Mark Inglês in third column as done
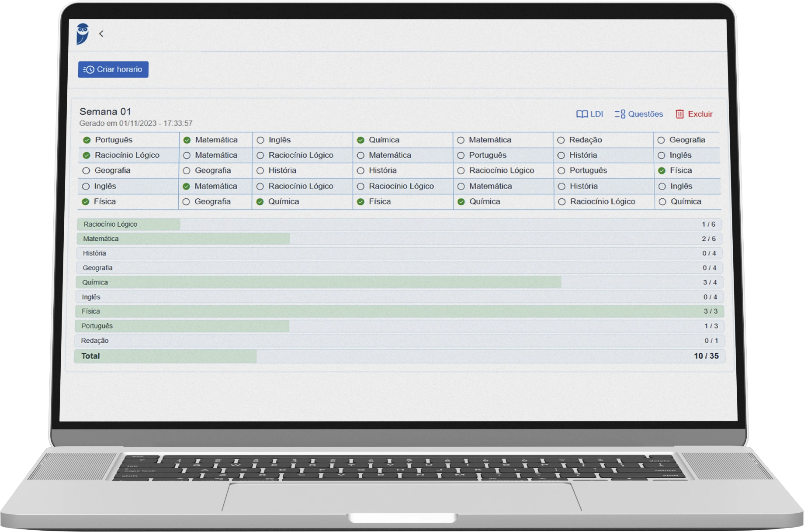This screenshot has width=804, height=532. coord(260,140)
